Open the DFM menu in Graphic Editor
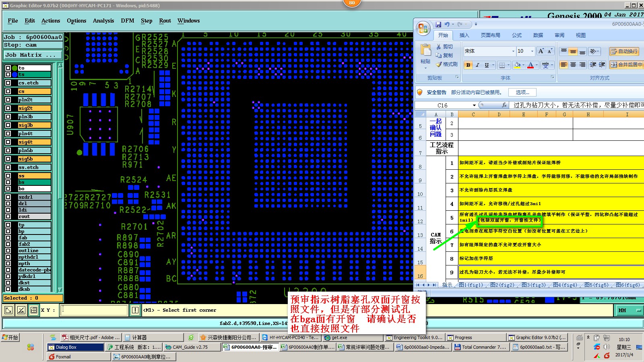 (x=128, y=21)
